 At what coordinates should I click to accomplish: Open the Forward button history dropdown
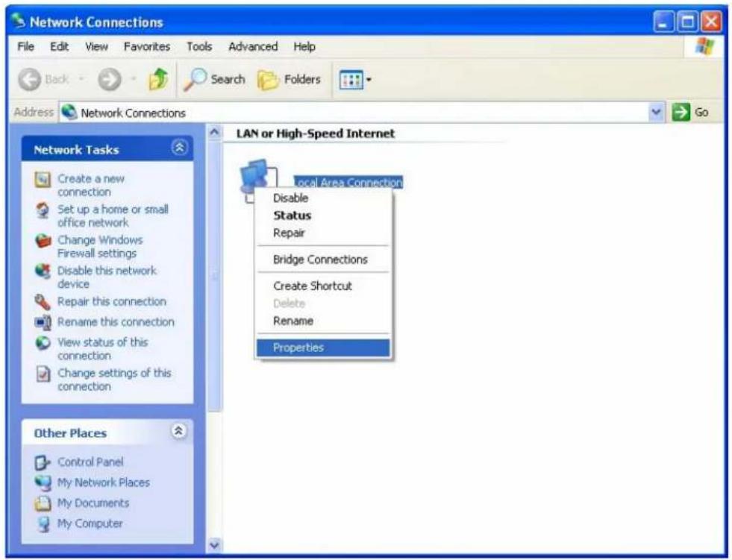133,79
